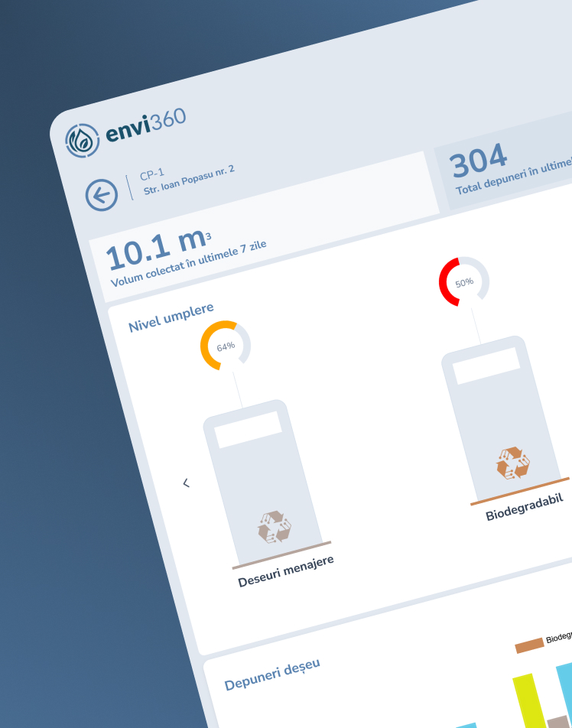Click the 64% orange fill level gauge
Image resolution: width=572 pixels, height=728 pixels.
[x=226, y=346]
